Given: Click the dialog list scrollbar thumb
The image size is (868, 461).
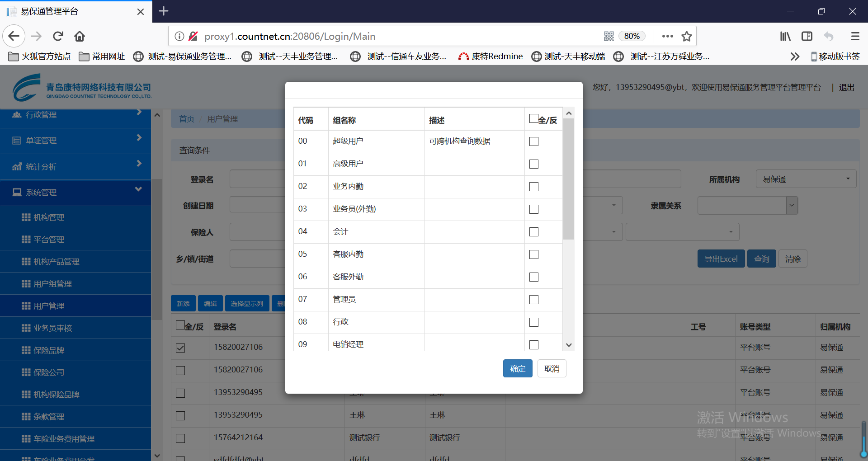Looking at the screenshot, I should pyautogui.click(x=569, y=179).
